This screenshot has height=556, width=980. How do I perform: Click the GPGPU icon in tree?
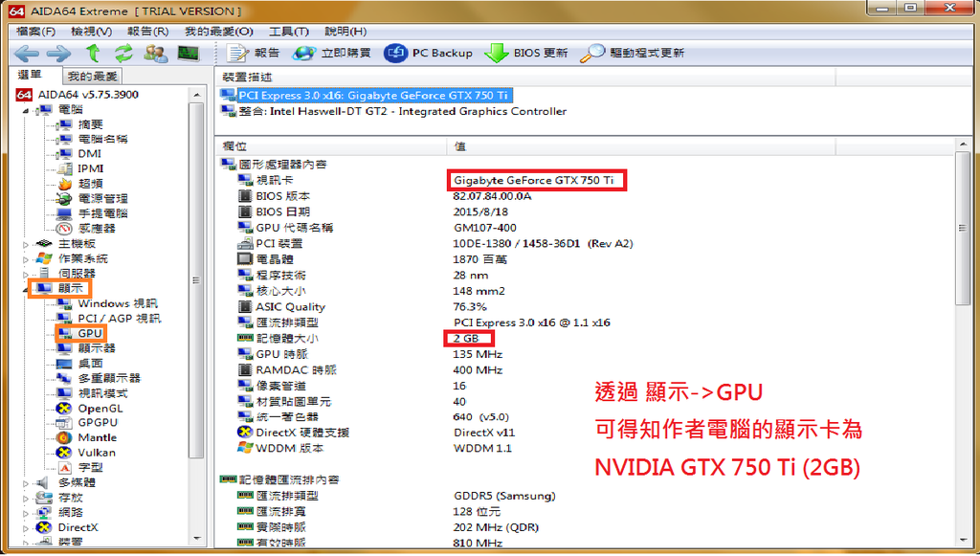[64, 423]
